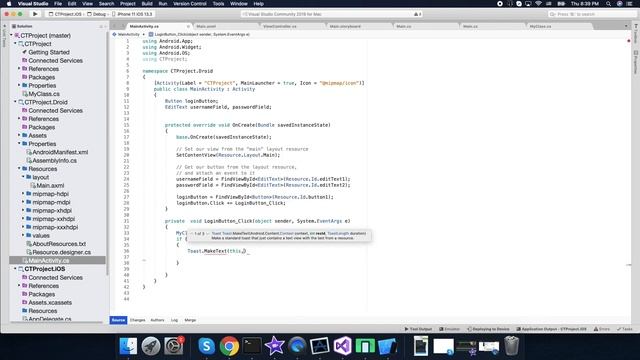Open Resource.designer.cs file
640x360 pixels.
tap(61, 252)
